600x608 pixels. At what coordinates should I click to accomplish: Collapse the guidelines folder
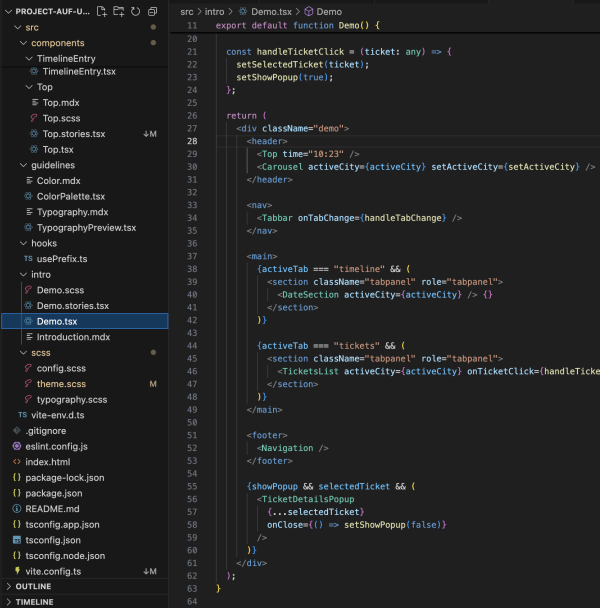(x=23, y=165)
